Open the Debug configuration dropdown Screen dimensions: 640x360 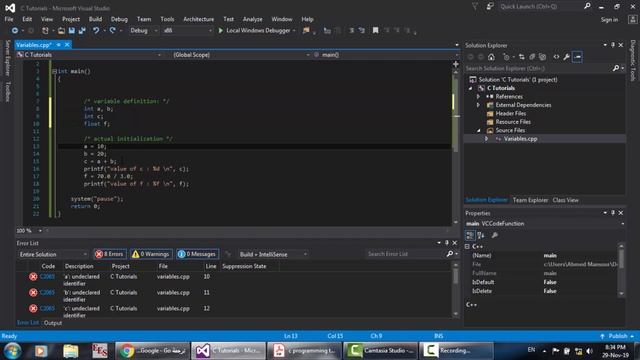(x=143, y=31)
